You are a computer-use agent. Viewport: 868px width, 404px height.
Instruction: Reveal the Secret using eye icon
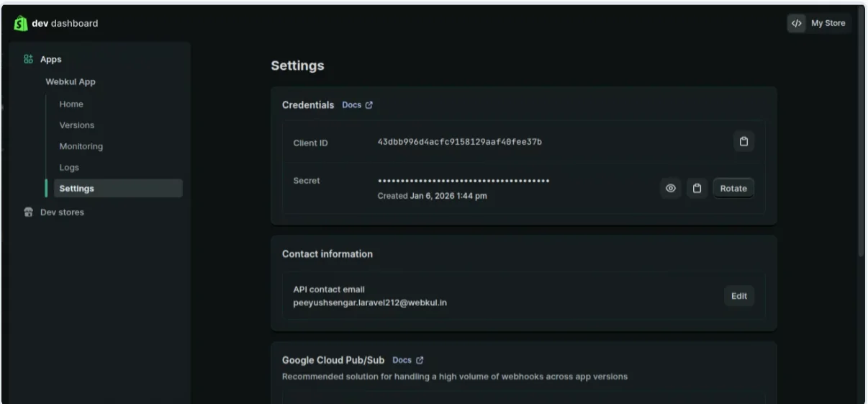[x=671, y=188]
